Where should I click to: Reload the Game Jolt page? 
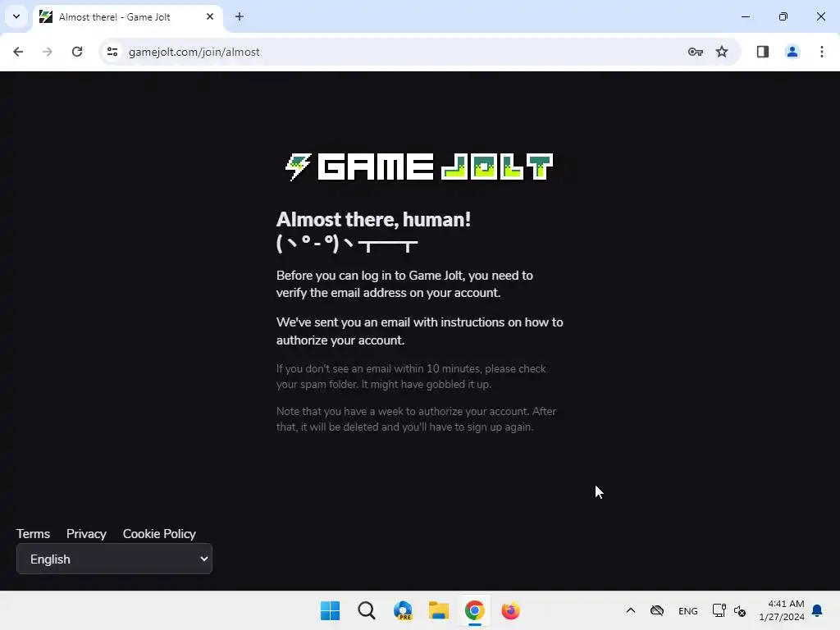77,52
